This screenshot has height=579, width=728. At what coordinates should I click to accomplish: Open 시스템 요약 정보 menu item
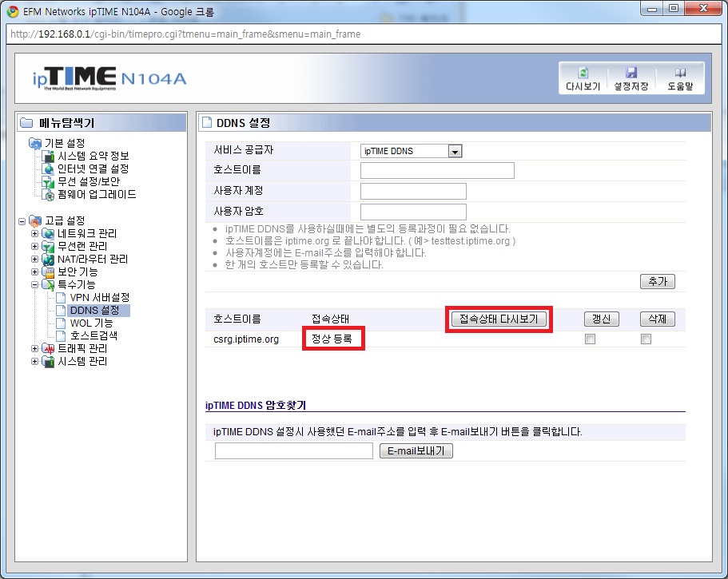click(x=93, y=156)
